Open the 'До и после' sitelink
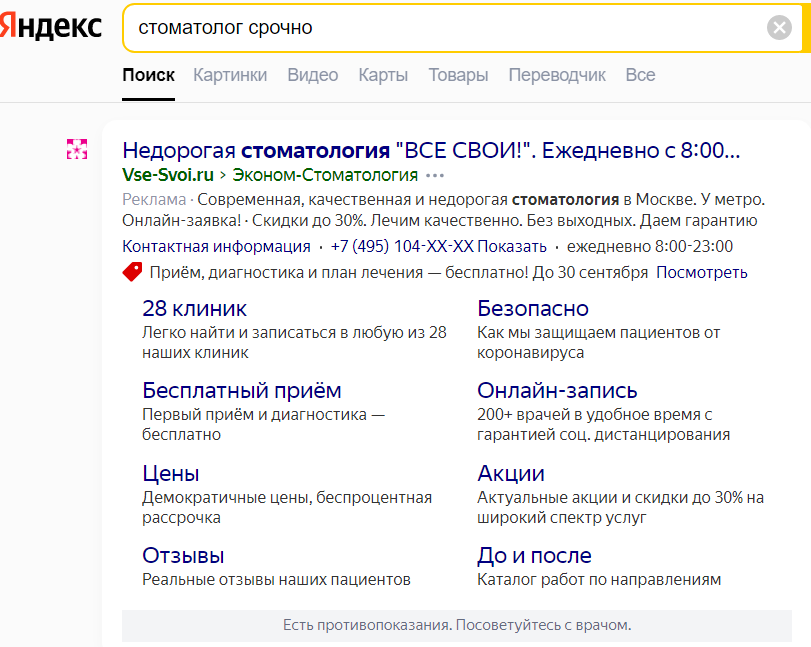Screen dimensions: 811x647 click(x=534, y=555)
